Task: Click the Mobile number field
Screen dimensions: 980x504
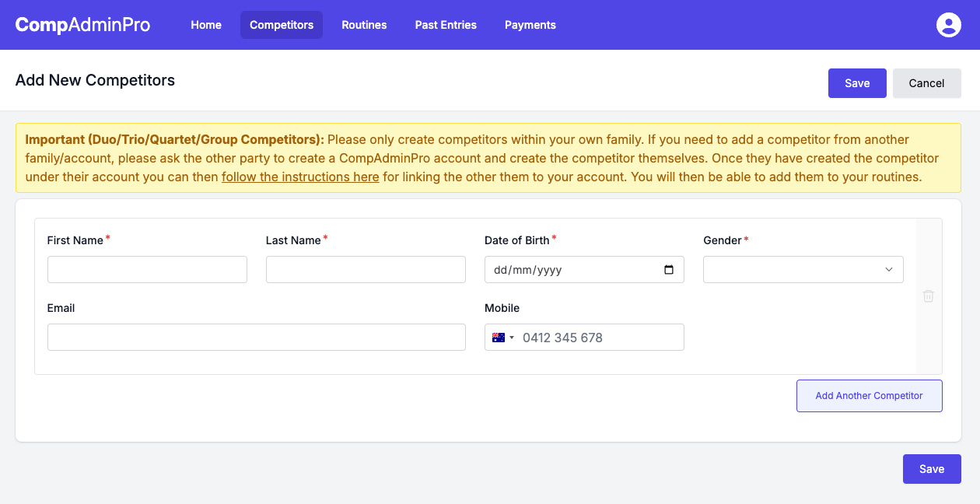Action: click(x=584, y=337)
